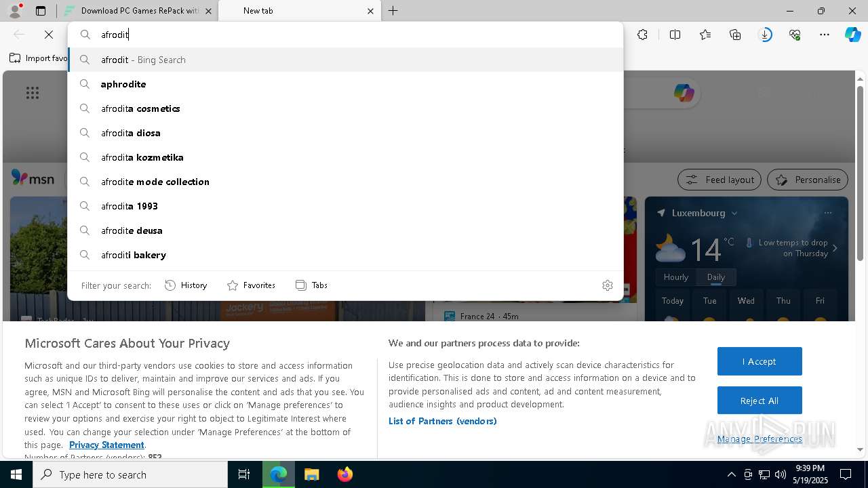This screenshot has height=488, width=868.
Task: Open the taskbar clock and date
Action: [810, 474]
